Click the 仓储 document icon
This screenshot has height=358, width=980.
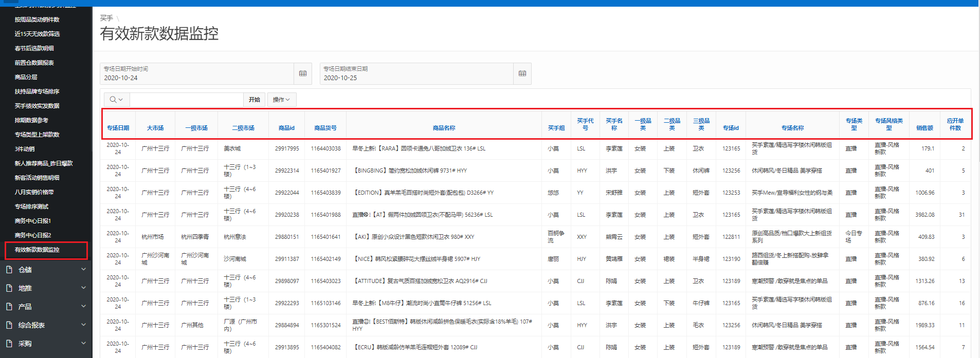9,270
